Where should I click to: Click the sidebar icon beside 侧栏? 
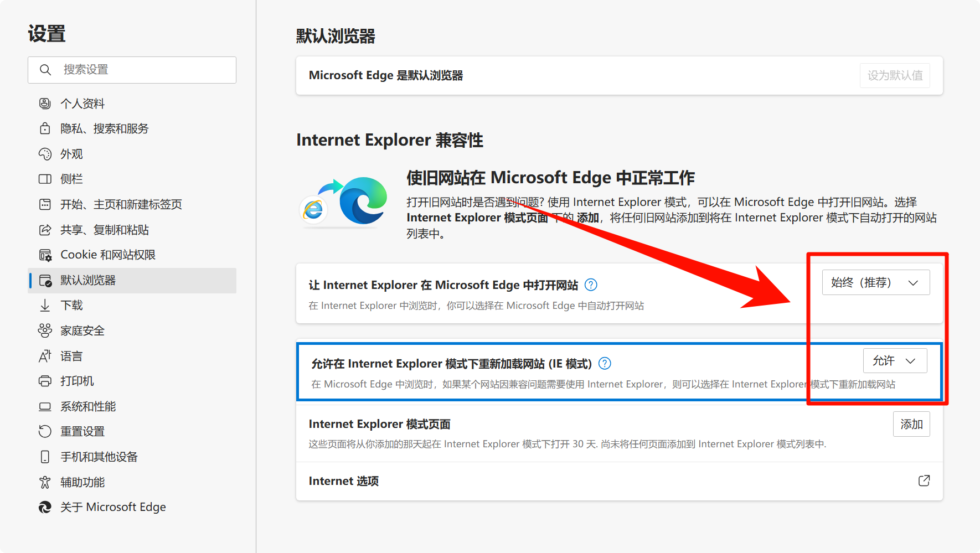click(45, 179)
